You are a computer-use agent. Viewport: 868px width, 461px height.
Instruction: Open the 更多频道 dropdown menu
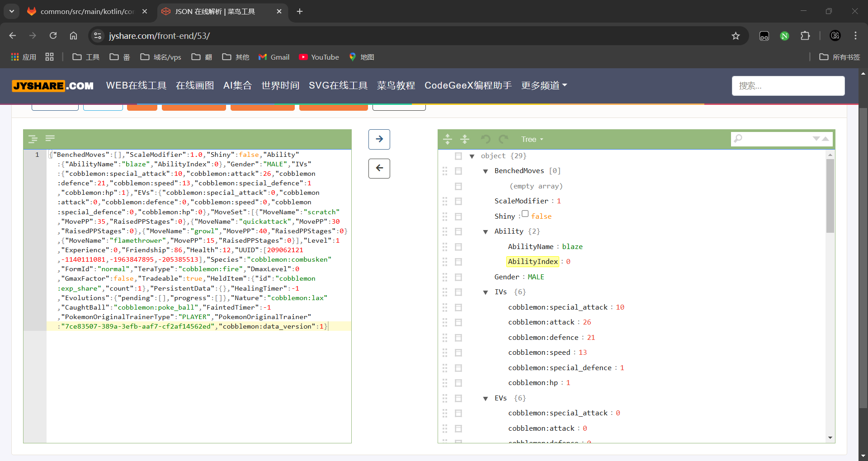[x=544, y=85]
